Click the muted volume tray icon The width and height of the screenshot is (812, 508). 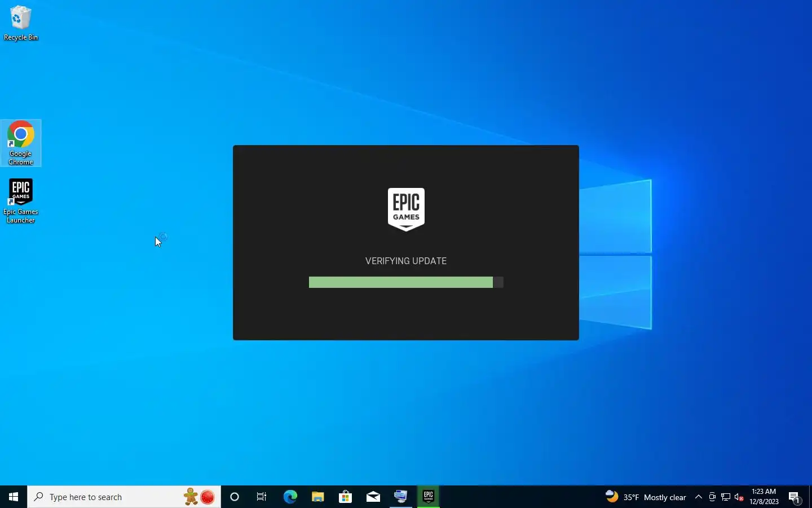click(740, 497)
